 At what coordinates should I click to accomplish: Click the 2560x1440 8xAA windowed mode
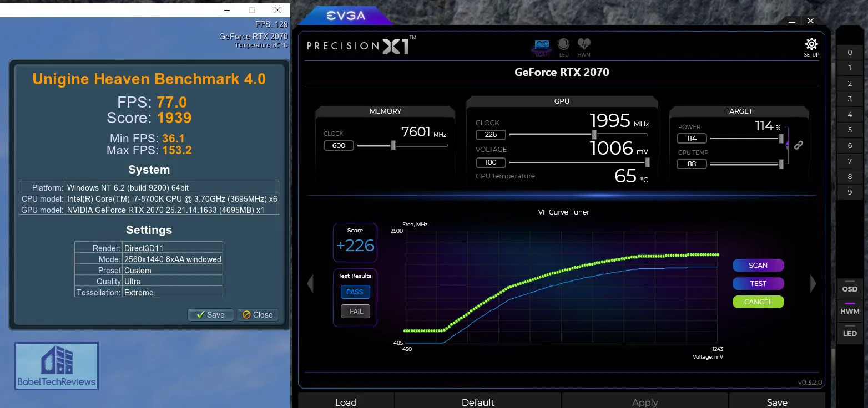(173, 259)
